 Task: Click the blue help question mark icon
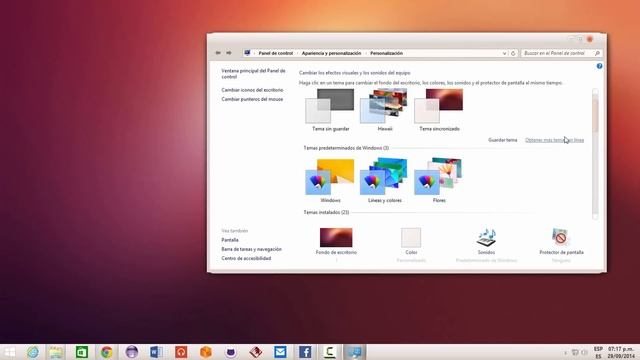click(599, 66)
